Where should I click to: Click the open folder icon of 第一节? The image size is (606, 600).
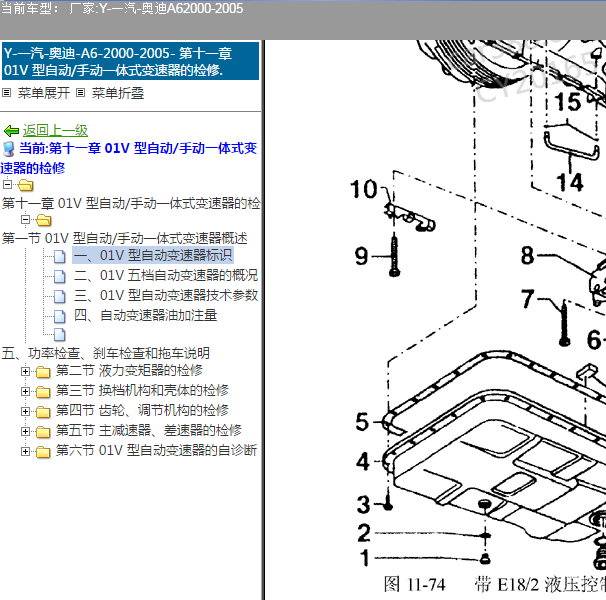44,220
